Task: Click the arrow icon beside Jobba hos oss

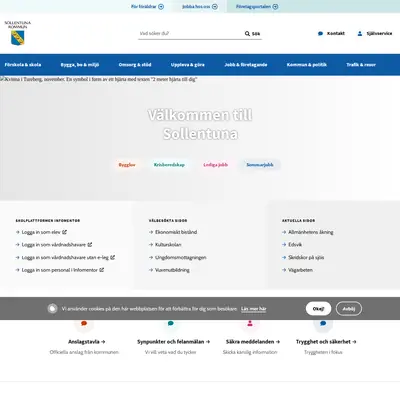Action: coord(215,7)
